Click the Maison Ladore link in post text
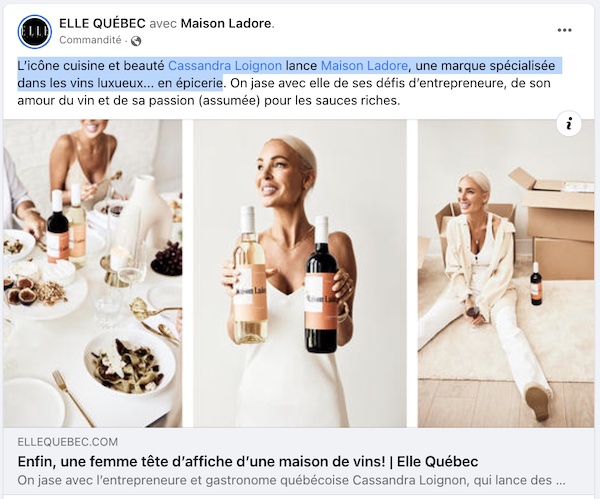 (x=364, y=66)
